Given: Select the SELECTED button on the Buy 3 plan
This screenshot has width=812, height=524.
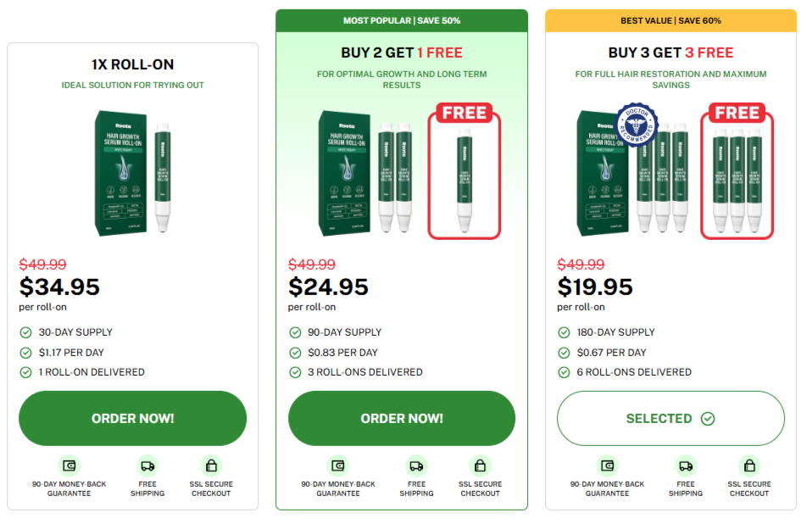Looking at the screenshot, I should click(670, 418).
